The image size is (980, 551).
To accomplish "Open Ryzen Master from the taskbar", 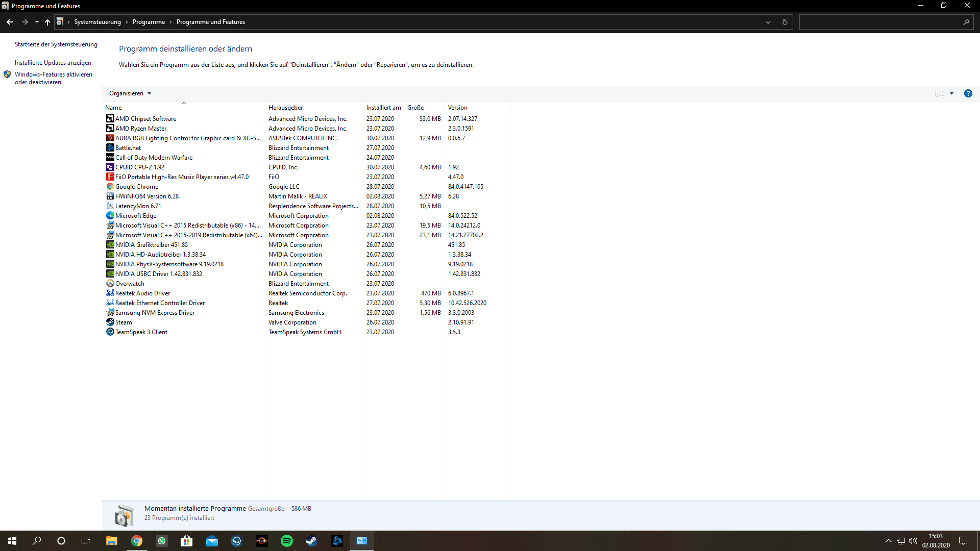I will (x=262, y=541).
